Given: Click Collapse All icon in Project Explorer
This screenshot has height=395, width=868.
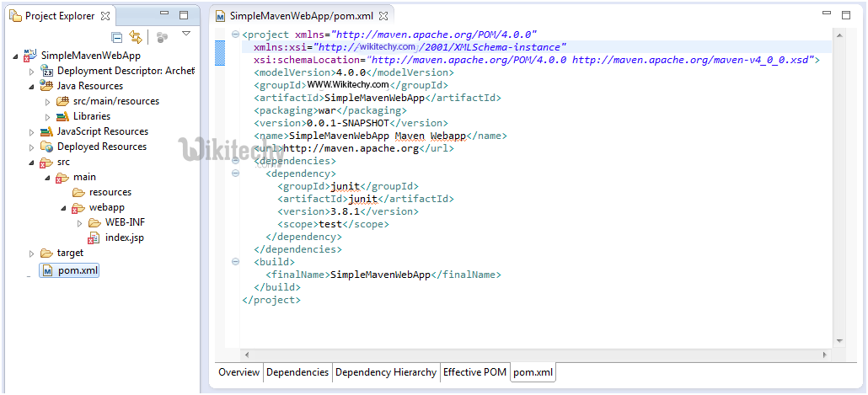Looking at the screenshot, I should [117, 37].
